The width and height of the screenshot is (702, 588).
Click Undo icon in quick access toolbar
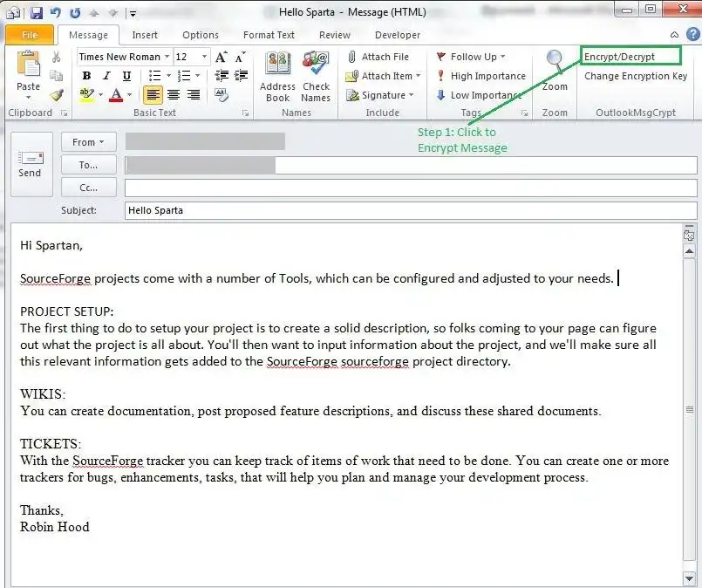(56, 12)
